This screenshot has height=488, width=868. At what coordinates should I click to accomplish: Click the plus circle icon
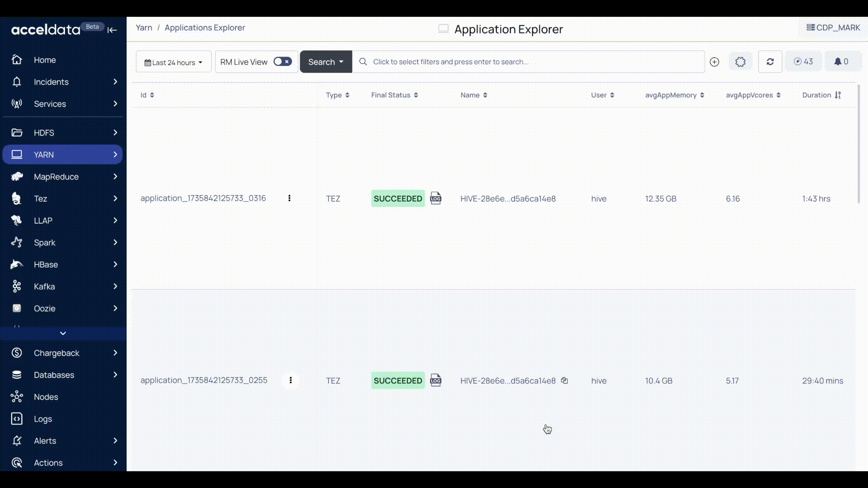pyautogui.click(x=714, y=62)
